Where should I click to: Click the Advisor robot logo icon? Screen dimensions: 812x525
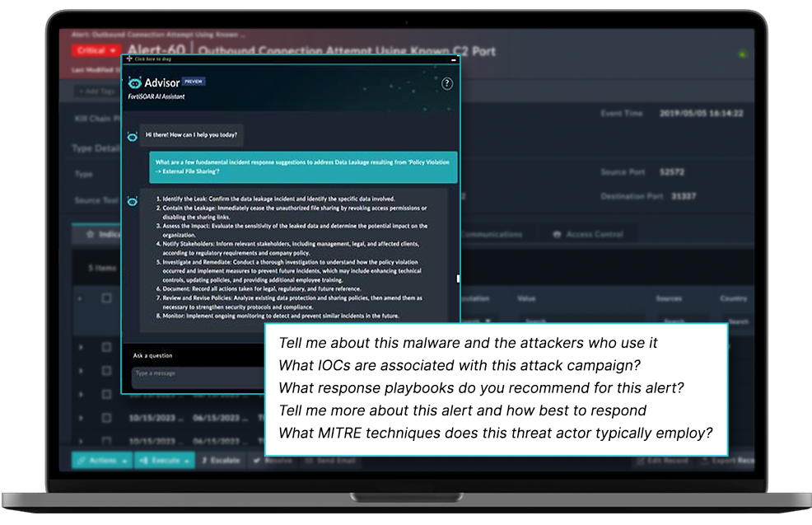coord(134,83)
